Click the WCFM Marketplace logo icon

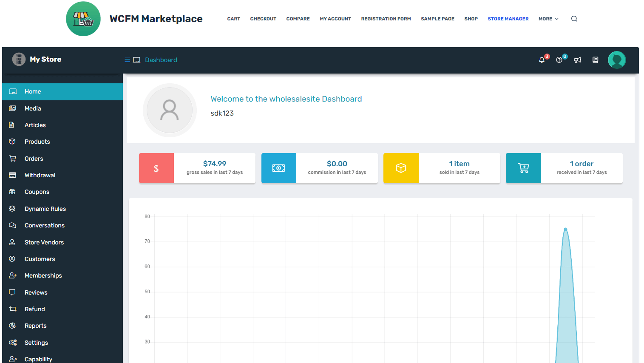83,19
